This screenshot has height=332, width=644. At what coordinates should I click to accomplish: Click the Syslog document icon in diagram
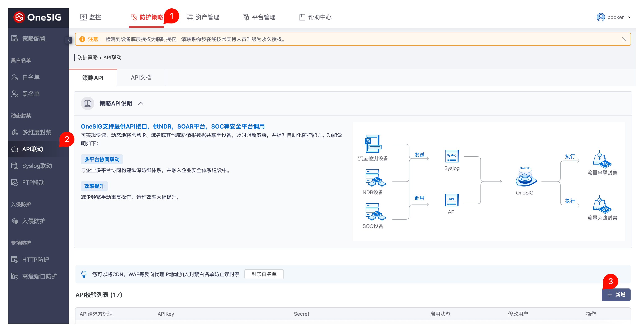pyautogui.click(x=452, y=156)
